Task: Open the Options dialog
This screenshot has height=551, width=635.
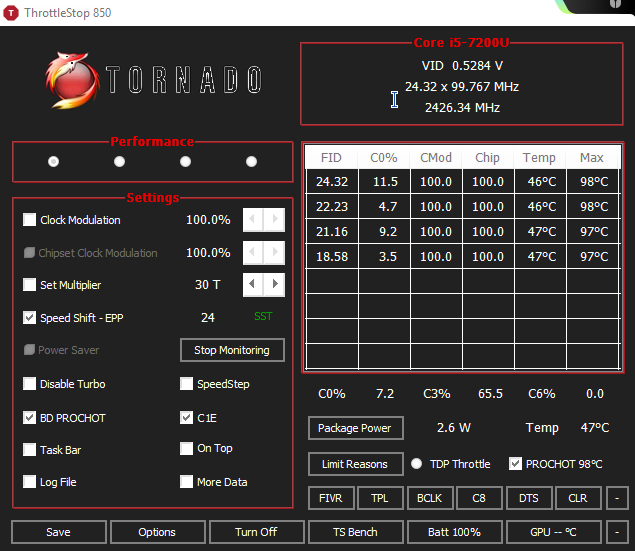Action: (158, 532)
